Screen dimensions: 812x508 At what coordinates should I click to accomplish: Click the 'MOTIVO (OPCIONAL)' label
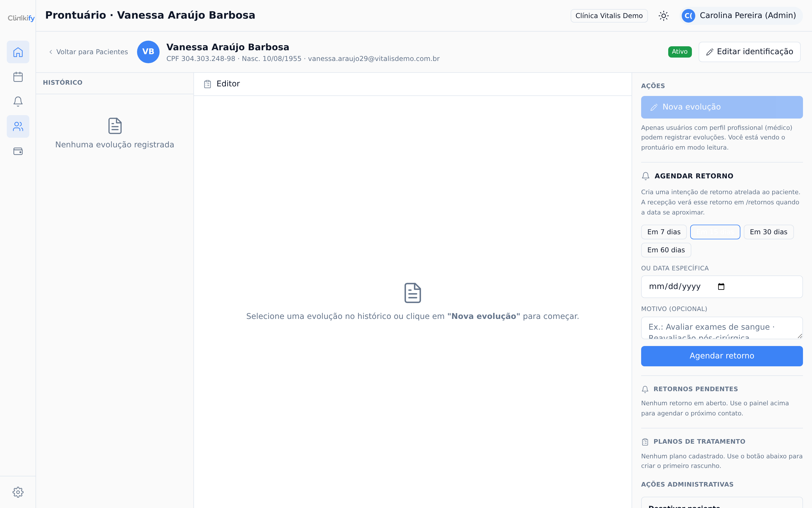pyautogui.click(x=674, y=309)
